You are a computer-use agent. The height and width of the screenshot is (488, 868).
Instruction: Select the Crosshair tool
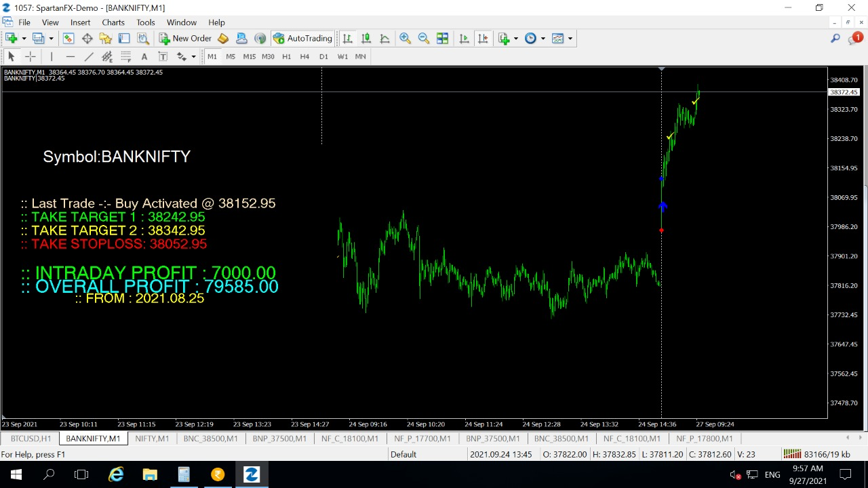click(x=30, y=56)
